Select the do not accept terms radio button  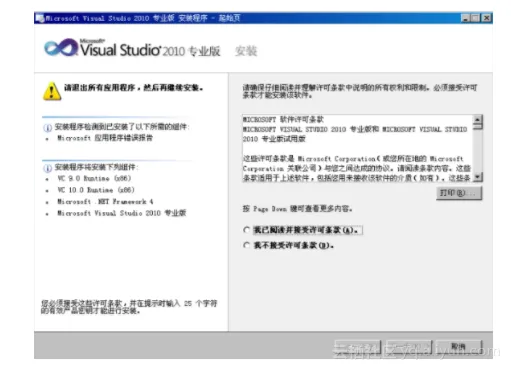click(x=246, y=245)
